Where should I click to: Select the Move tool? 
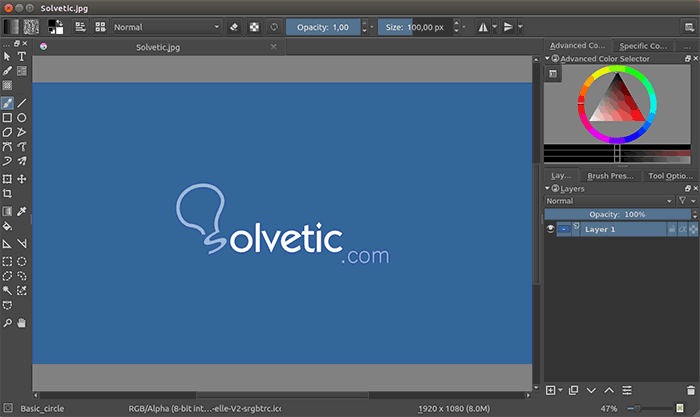click(21, 179)
